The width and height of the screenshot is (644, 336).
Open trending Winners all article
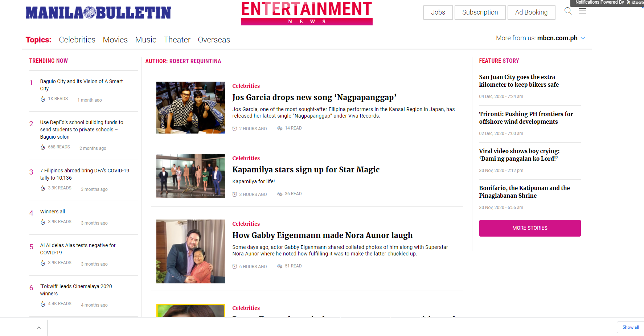[53, 212]
